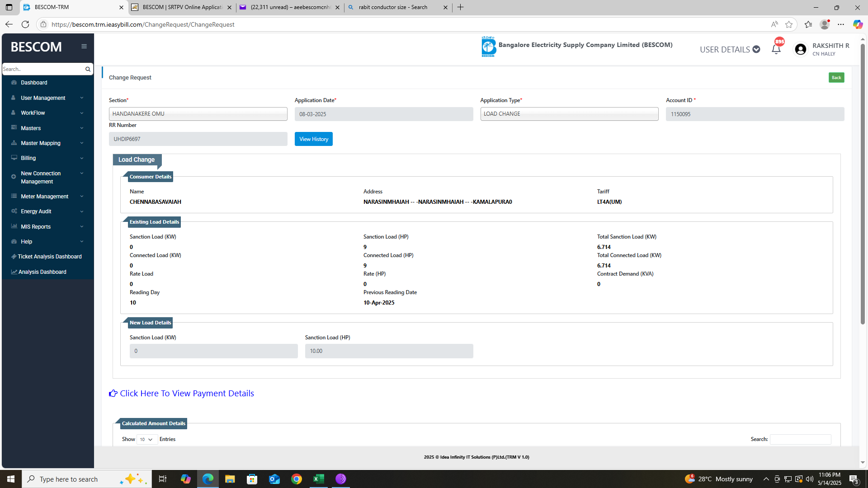The width and height of the screenshot is (868, 488).
Task: Click browser back arrow
Action: 9,24
